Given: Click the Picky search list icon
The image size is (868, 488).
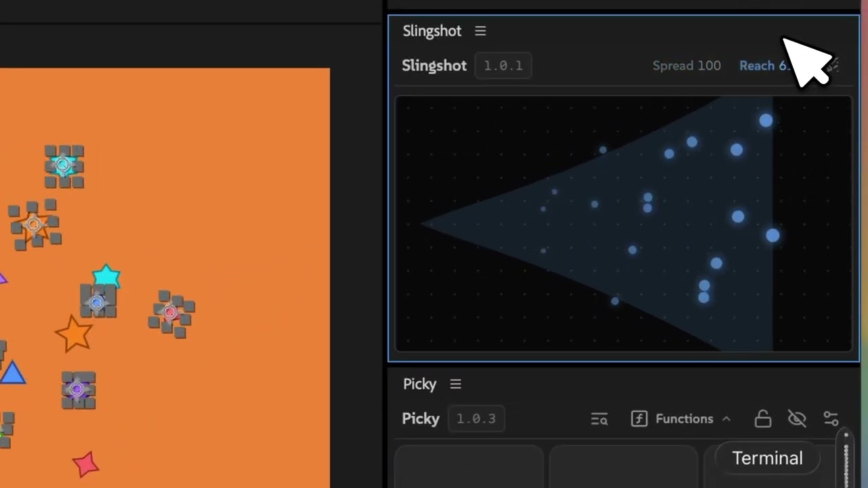Looking at the screenshot, I should (599, 419).
